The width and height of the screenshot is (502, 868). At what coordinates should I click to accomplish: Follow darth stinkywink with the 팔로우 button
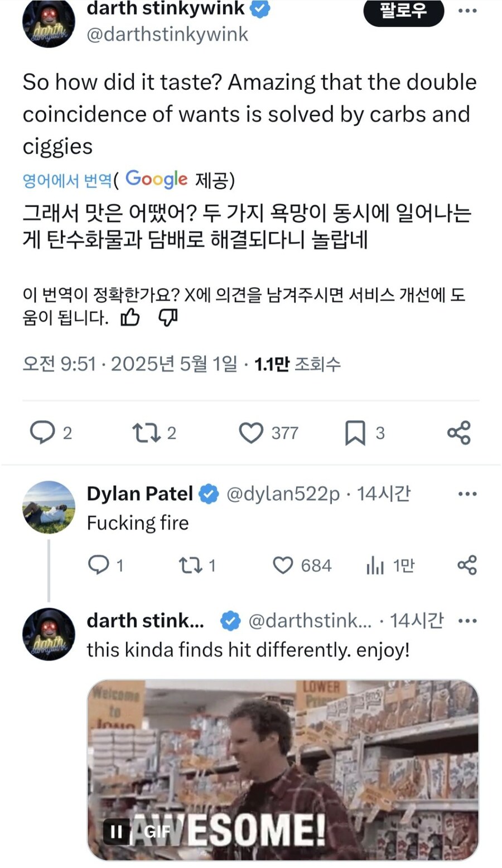point(403,11)
